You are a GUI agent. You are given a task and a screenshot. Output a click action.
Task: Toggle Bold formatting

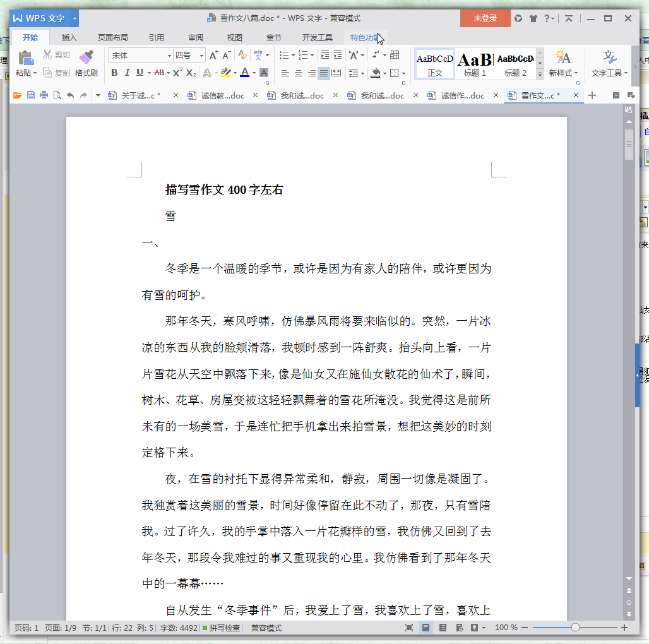114,73
